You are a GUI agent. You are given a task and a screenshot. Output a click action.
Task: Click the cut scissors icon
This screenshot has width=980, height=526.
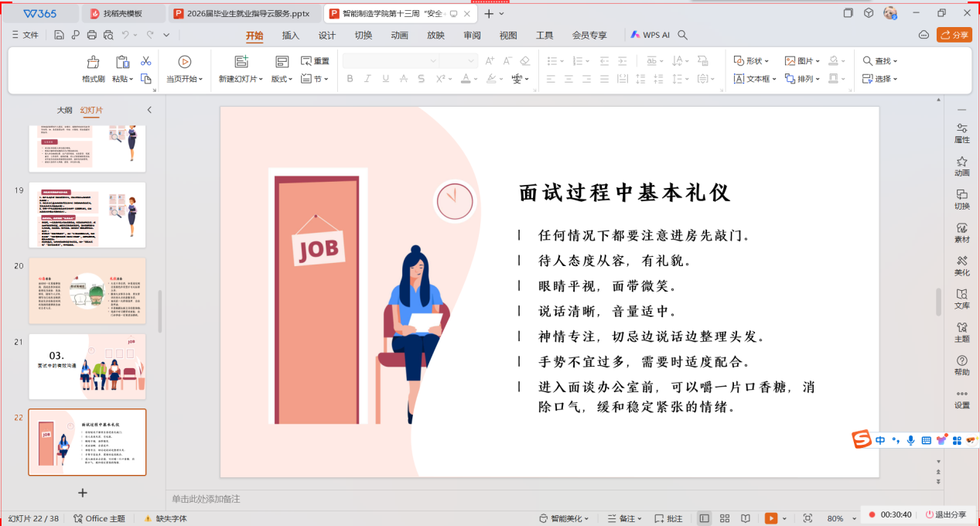tap(145, 61)
